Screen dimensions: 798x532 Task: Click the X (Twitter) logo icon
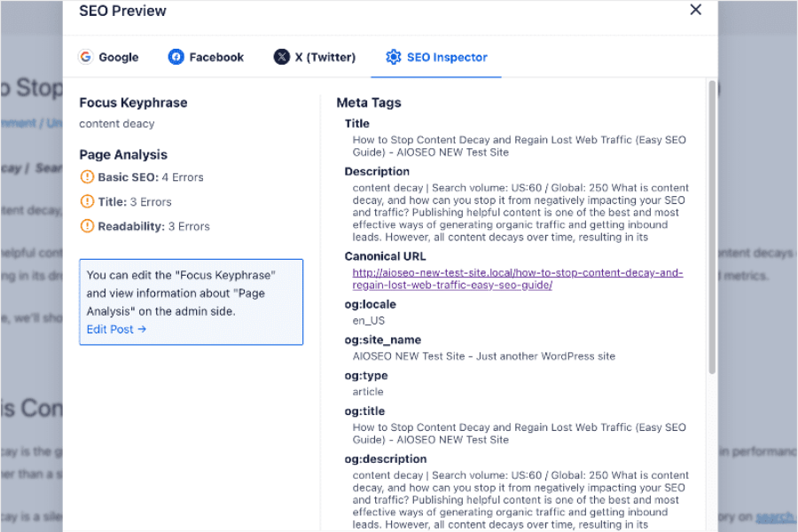pos(282,57)
